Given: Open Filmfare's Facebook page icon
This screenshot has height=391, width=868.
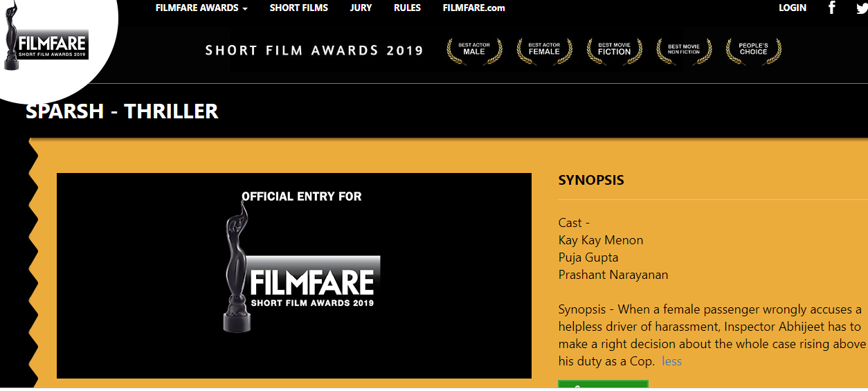Looking at the screenshot, I should (832, 8).
